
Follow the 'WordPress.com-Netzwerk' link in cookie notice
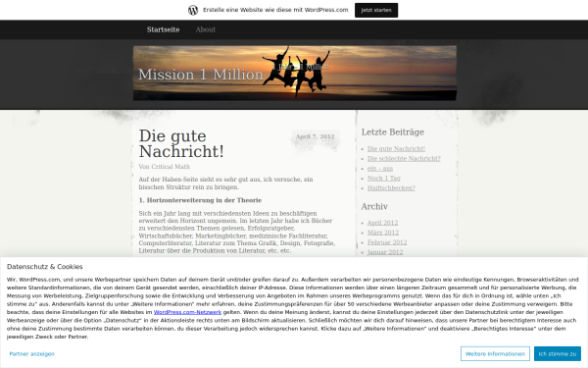(x=187, y=312)
